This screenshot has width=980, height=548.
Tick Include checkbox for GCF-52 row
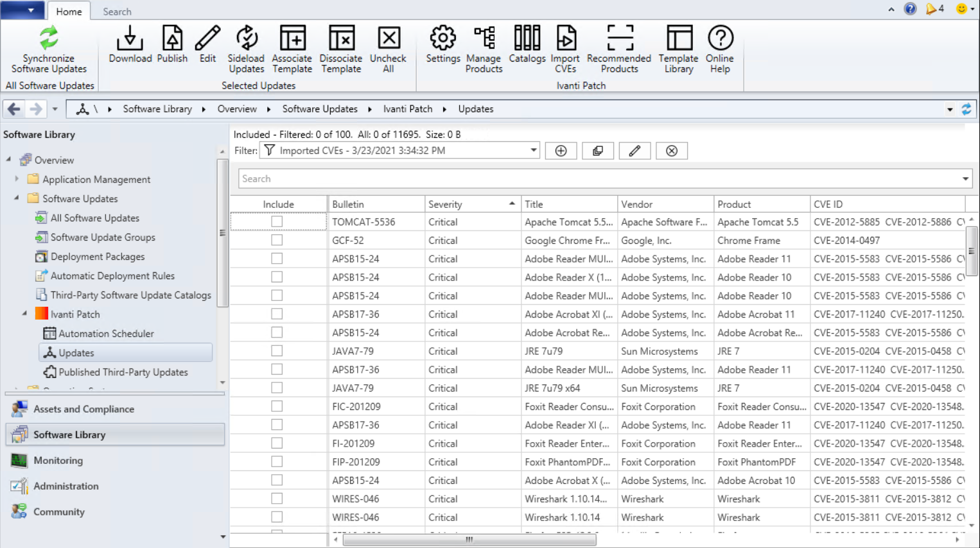277,240
